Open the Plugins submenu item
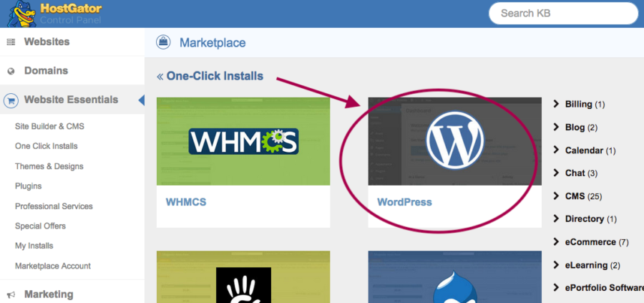This screenshot has height=303, width=644. (29, 186)
